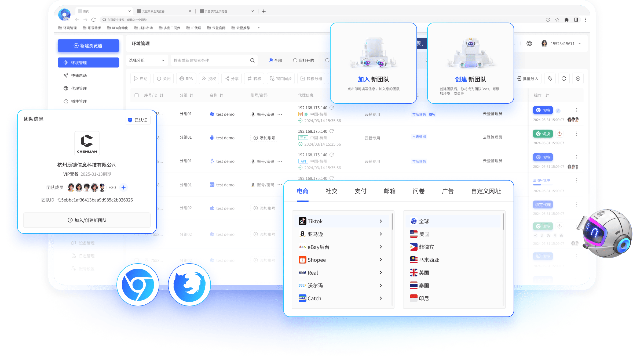This screenshot has height=360, width=644.
Task: Click the globe language icon
Action: [x=529, y=44]
